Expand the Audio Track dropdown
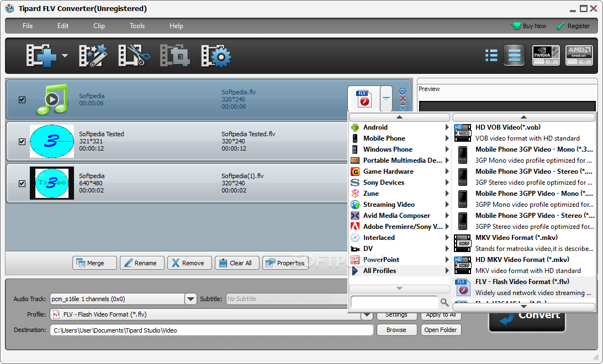603x364 pixels. click(x=191, y=299)
